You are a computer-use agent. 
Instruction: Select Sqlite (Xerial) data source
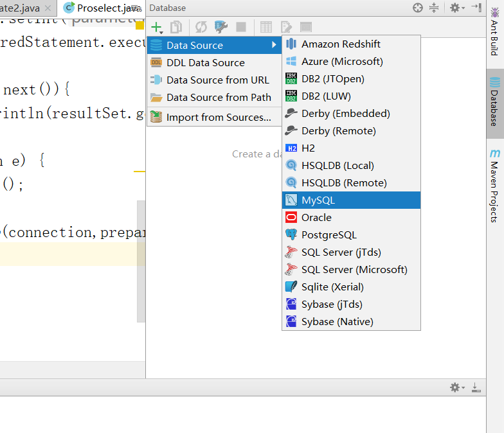point(351,287)
